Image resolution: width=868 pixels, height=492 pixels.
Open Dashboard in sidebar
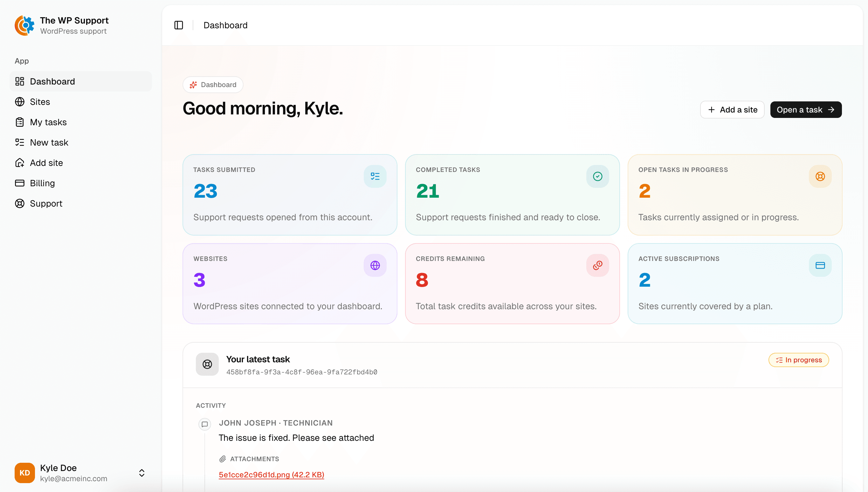pyautogui.click(x=81, y=81)
